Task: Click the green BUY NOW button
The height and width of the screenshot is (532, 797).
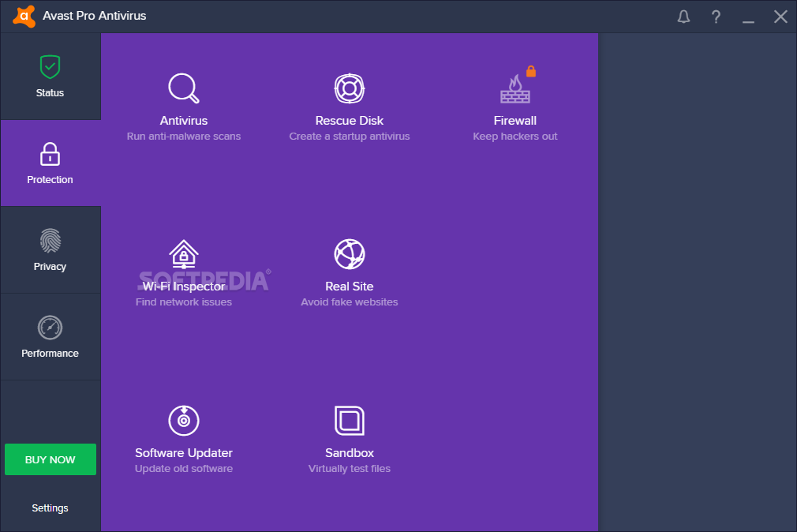Action: [x=51, y=459]
